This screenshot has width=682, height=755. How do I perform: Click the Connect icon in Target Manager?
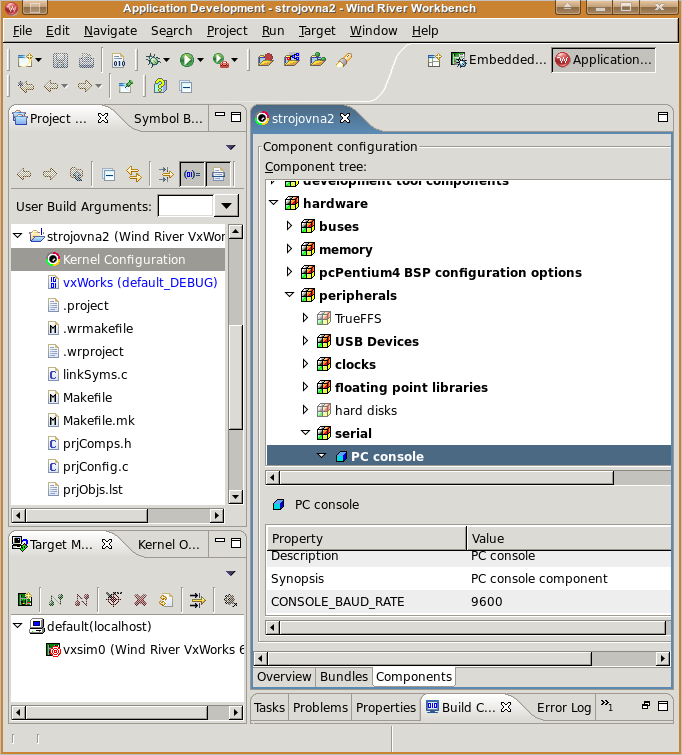[x=56, y=599]
